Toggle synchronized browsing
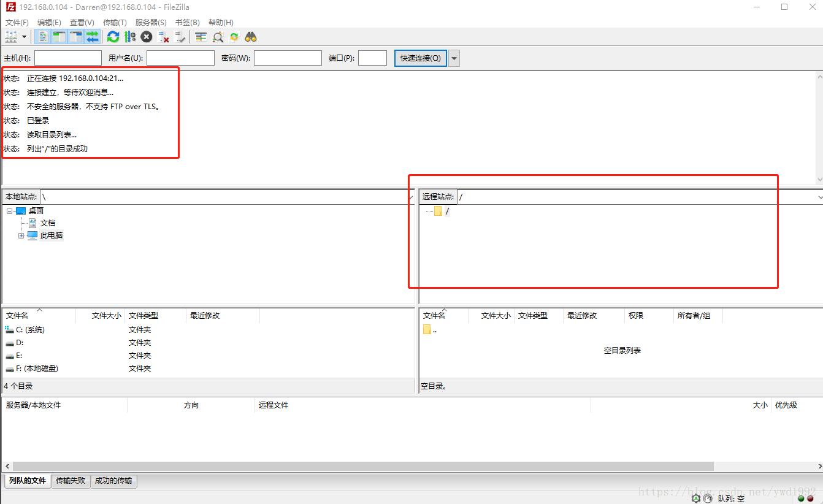Screen dimensions: 823x504 tap(234, 37)
